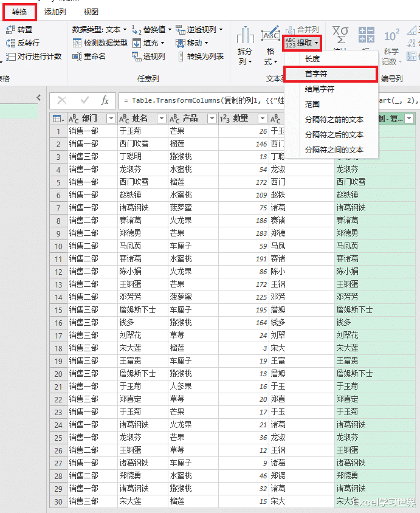Confirm the formula with the checkmark icon

(x=84, y=100)
